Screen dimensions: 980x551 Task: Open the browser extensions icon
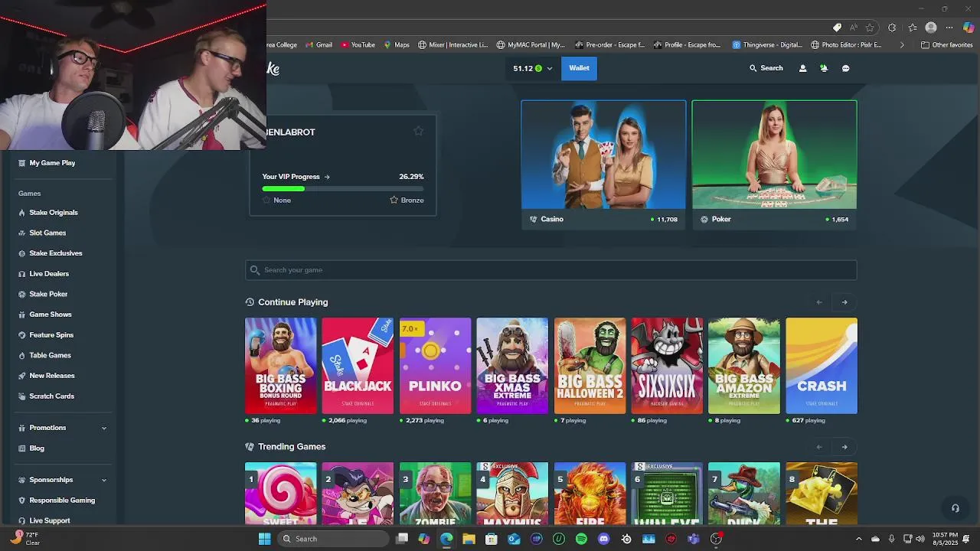coord(892,28)
